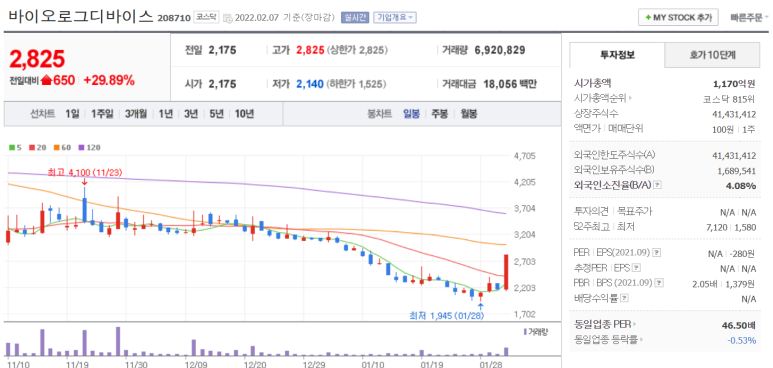Select the 3년 line chart period
The height and width of the screenshot is (368, 773).
click(x=191, y=114)
